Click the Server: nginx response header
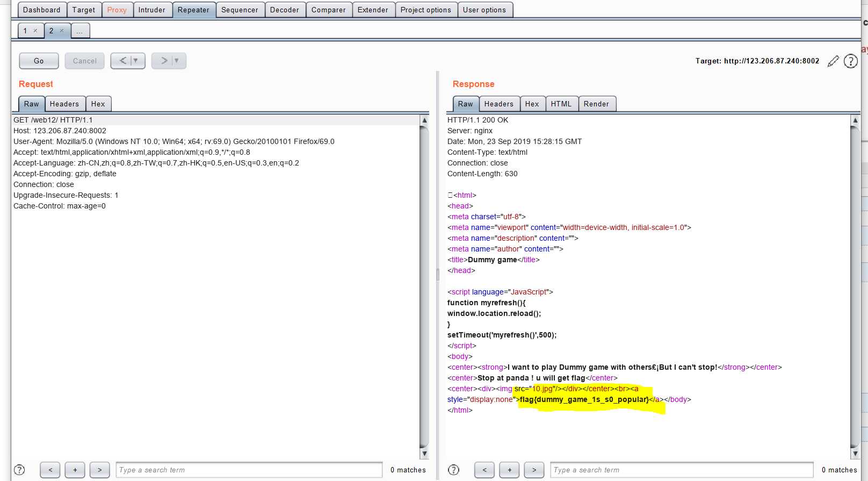This screenshot has height=481, width=868. click(470, 131)
